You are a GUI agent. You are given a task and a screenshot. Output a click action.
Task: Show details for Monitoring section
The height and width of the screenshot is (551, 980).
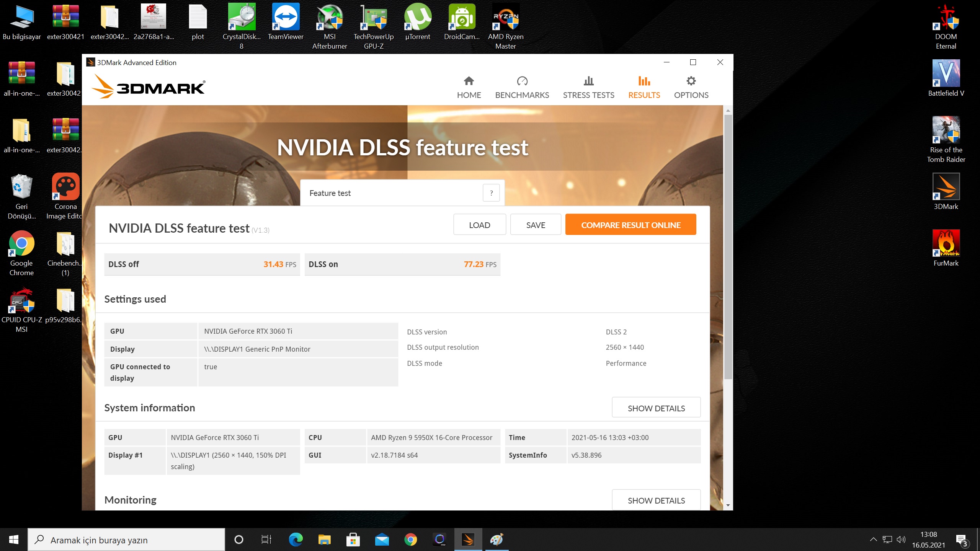(x=656, y=500)
